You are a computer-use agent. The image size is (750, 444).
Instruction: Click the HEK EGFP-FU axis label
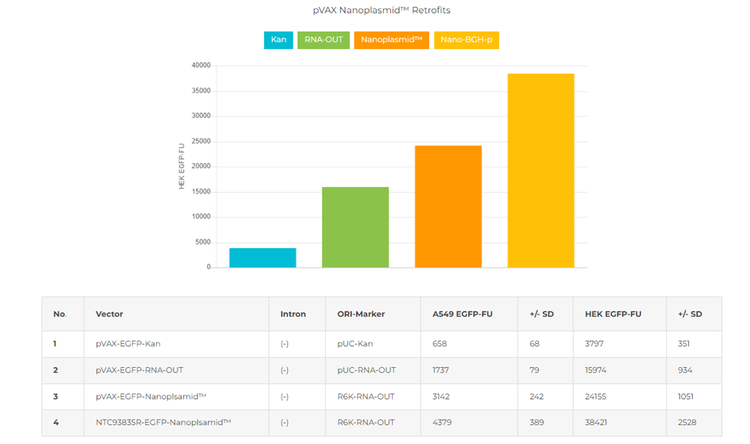(x=181, y=166)
